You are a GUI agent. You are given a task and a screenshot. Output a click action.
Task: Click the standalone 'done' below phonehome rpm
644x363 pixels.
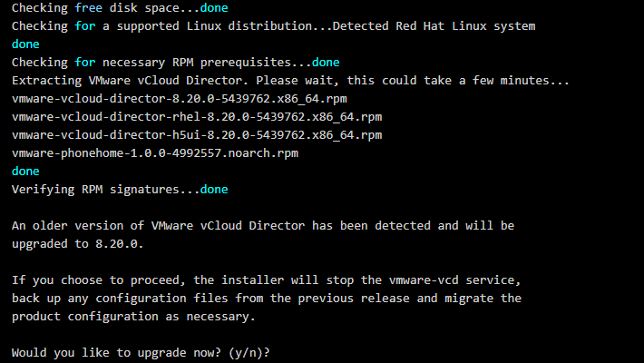(x=26, y=171)
